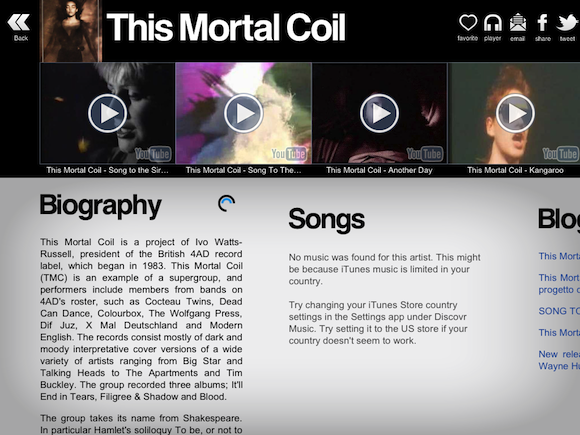The image size is (580, 435).
Task: Click the This Mortal Coil title text
Action: pyautogui.click(x=226, y=27)
